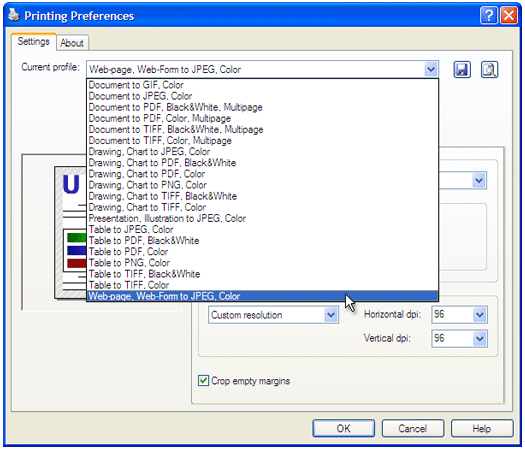Choose Drawing, Chart to TIFF, Color
This screenshot has width=525, height=450.
click(262, 207)
